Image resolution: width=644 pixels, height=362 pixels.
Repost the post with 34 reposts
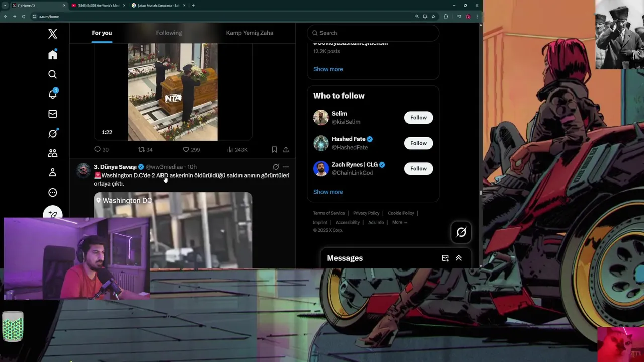click(145, 149)
